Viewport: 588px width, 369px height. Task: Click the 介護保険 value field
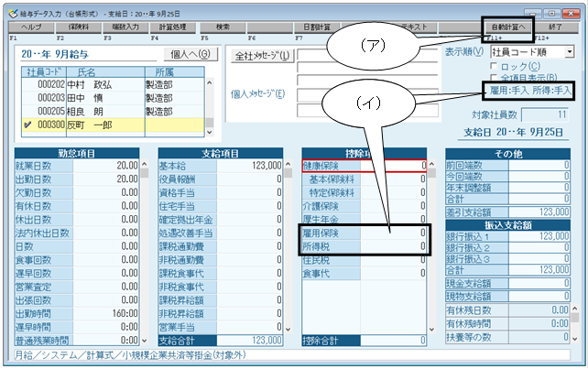394,206
